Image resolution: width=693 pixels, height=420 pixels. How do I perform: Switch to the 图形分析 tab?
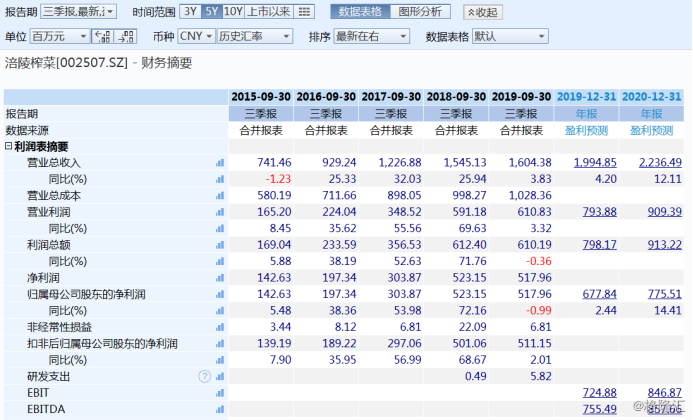(419, 12)
